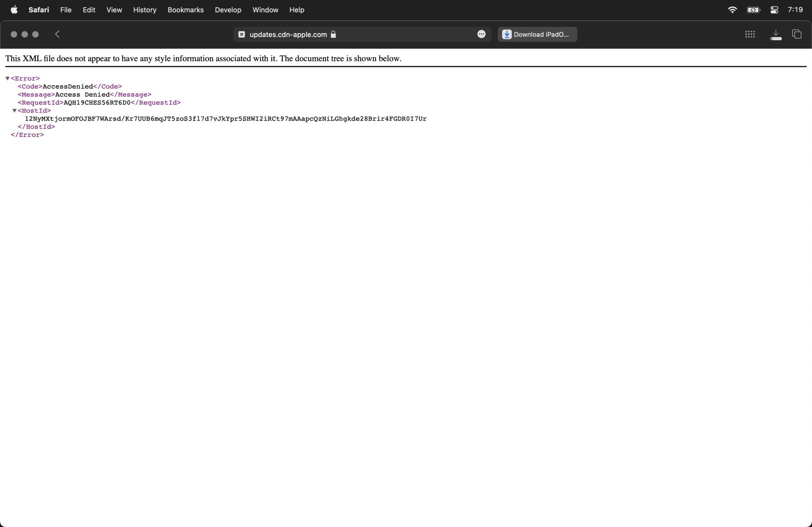Open the show all tabs icon
The image size is (812, 527).
(x=797, y=34)
